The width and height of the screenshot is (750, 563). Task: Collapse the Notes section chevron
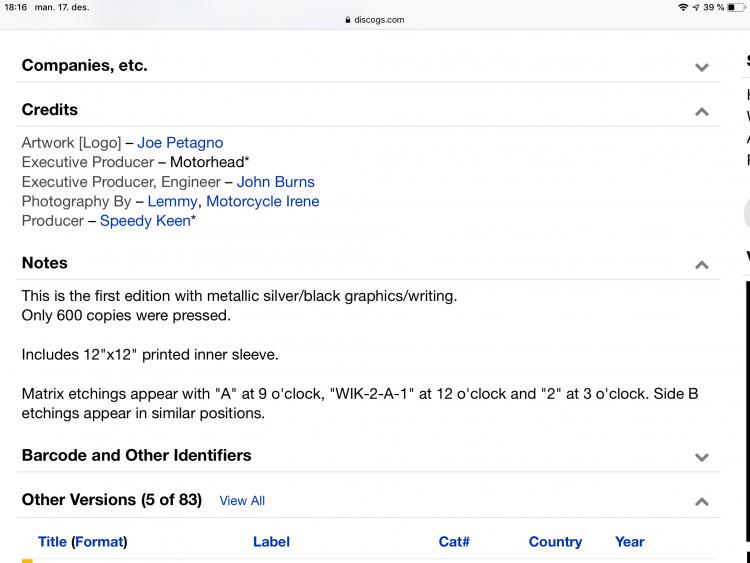701,264
